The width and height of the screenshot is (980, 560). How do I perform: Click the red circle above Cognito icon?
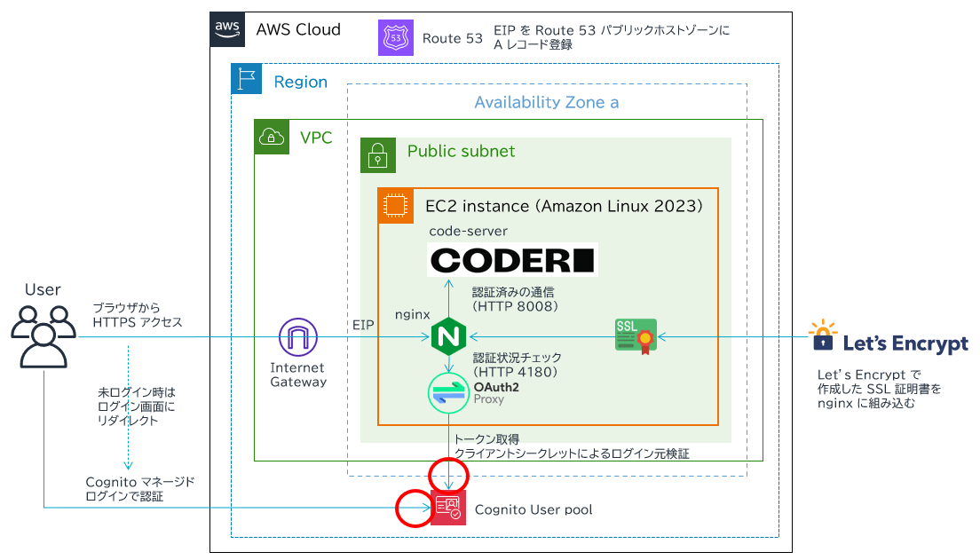(x=448, y=474)
